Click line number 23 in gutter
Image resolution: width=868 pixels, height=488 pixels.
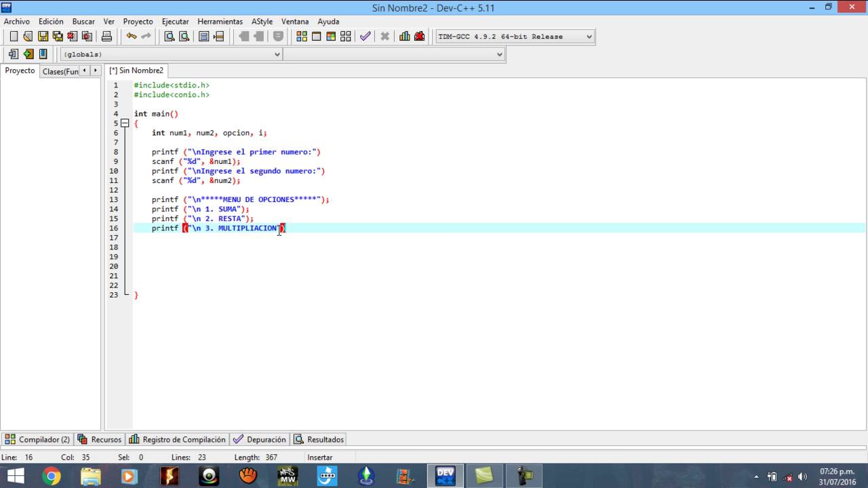point(113,295)
